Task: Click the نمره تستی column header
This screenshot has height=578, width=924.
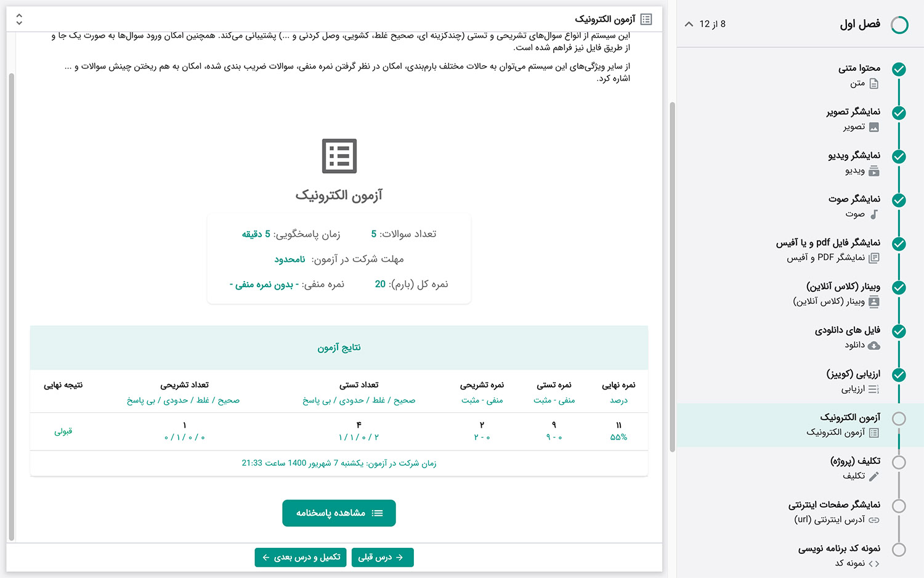Action: coord(554,385)
